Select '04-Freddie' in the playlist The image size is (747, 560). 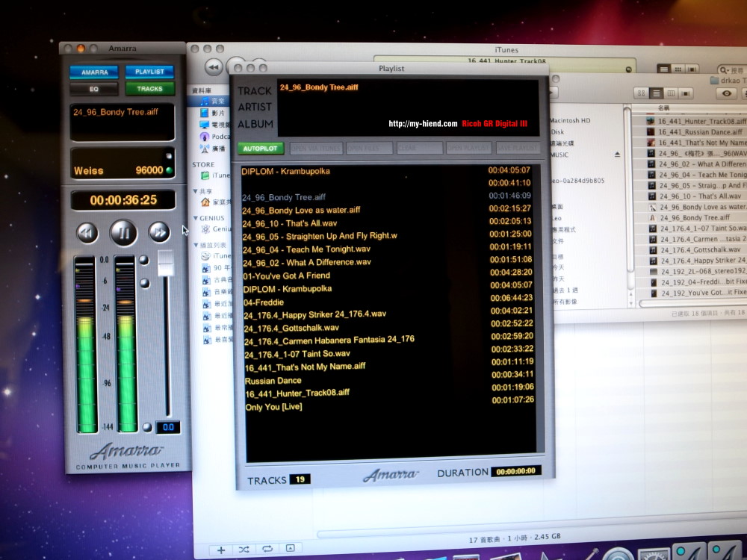[x=388, y=302]
